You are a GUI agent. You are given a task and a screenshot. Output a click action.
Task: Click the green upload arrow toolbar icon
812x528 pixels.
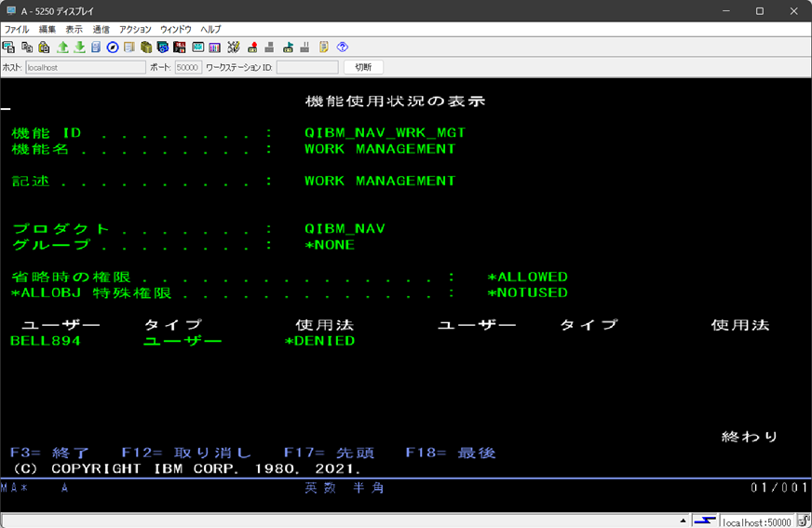click(x=62, y=47)
